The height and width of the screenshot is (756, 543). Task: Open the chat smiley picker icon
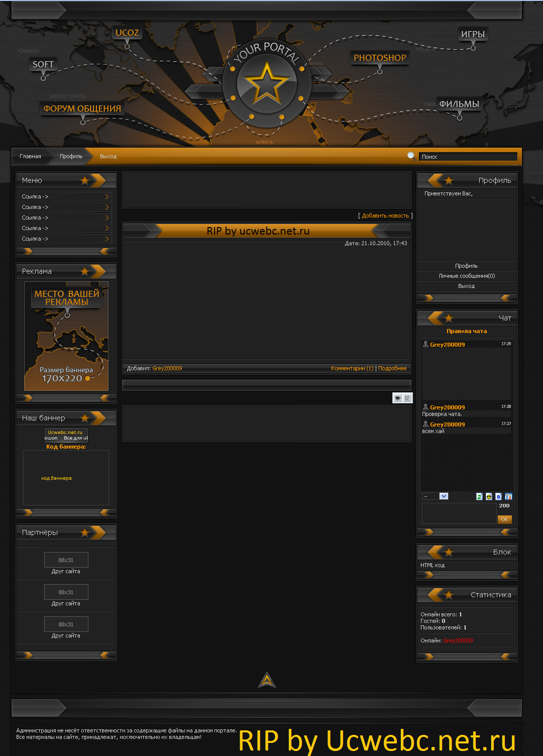tap(489, 496)
